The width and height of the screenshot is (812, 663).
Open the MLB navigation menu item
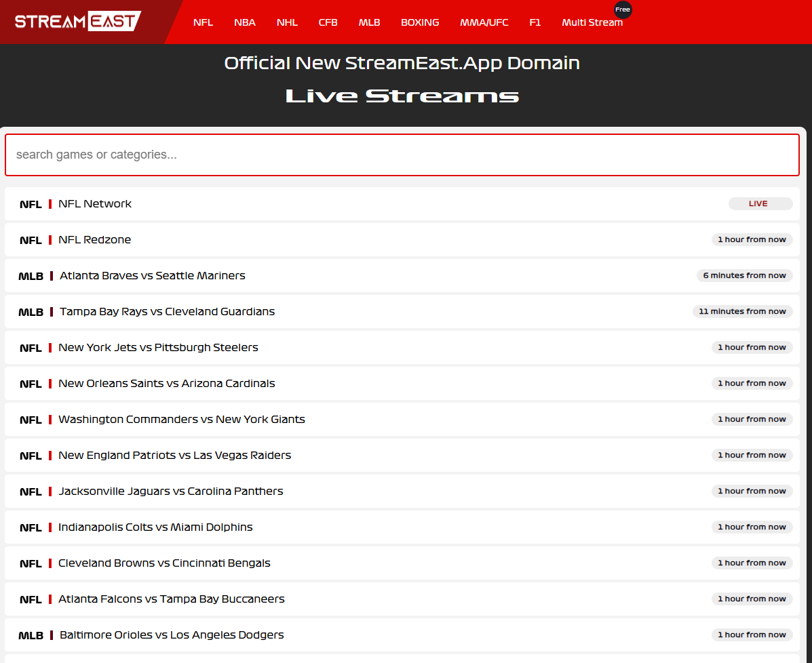pyautogui.click(x=369, y=22)
